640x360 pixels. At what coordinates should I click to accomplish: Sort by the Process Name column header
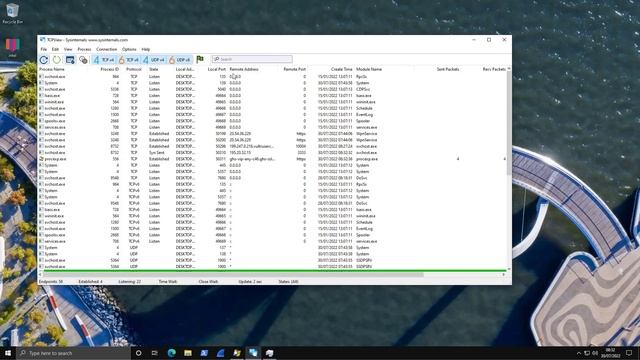pyautogui.click(x=52, y=69)
